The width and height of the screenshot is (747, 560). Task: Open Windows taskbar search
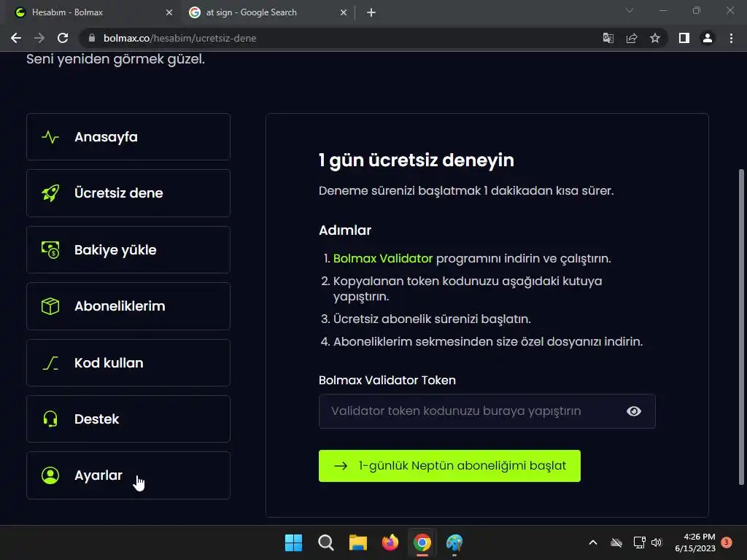[x=326, y=542]
